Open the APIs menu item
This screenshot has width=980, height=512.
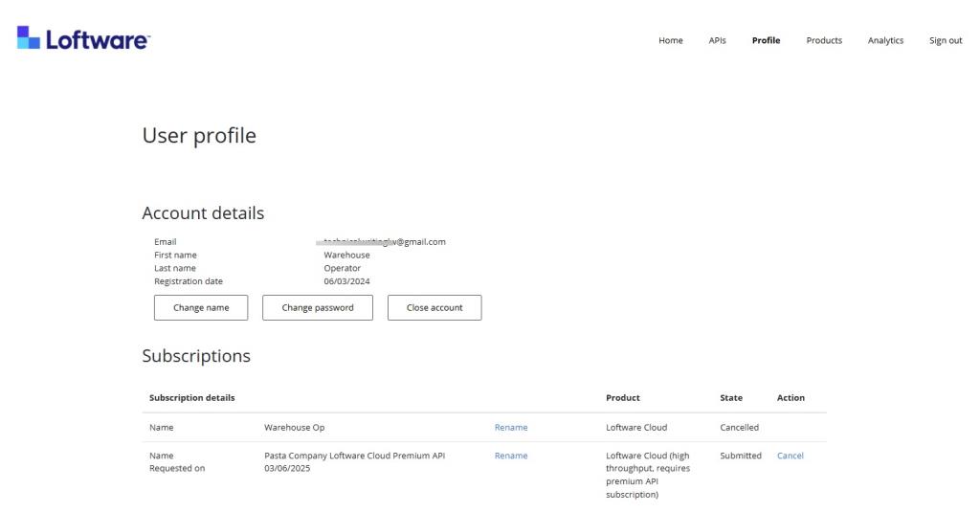click(x=717, y=40)
